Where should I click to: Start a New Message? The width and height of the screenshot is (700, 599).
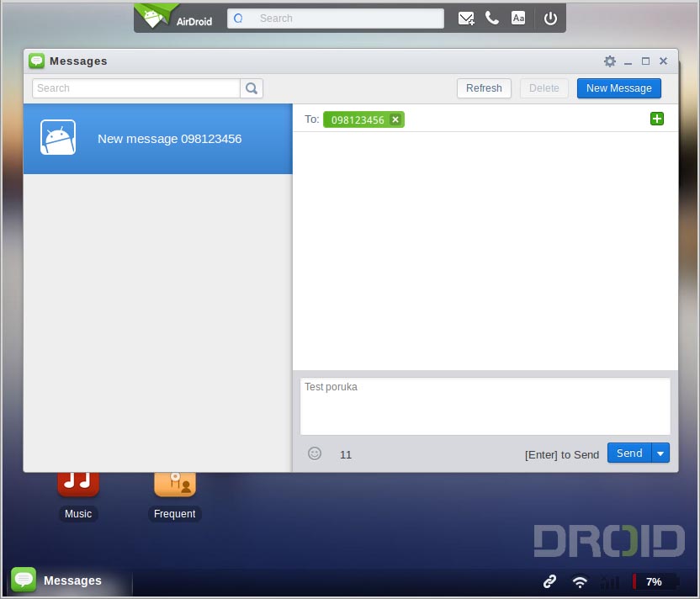pyautogui.click(x=618, y=88)
